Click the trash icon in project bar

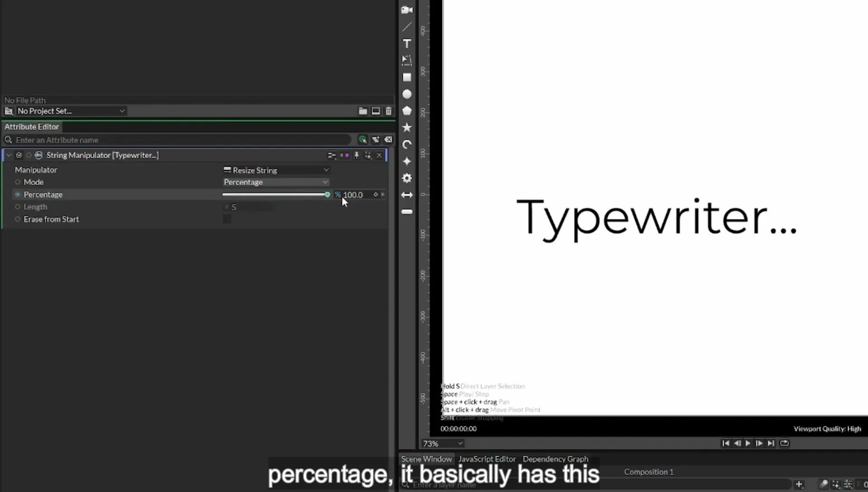pos(388,111)
